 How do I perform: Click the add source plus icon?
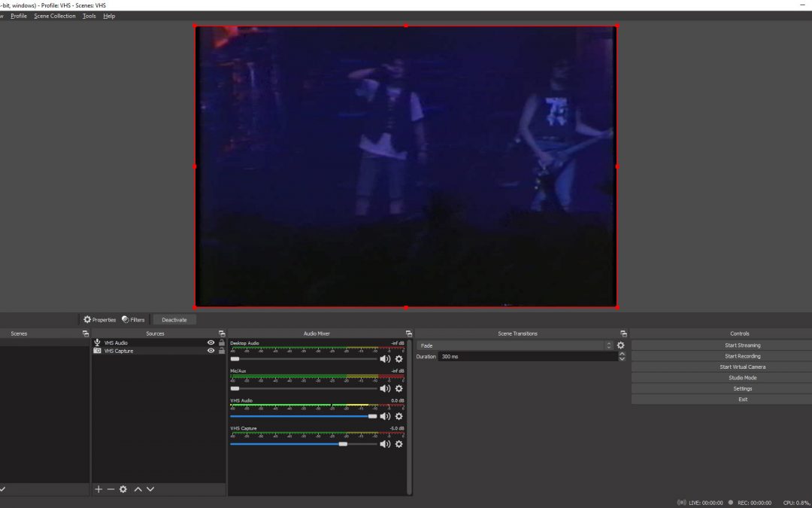coord(98,489)
